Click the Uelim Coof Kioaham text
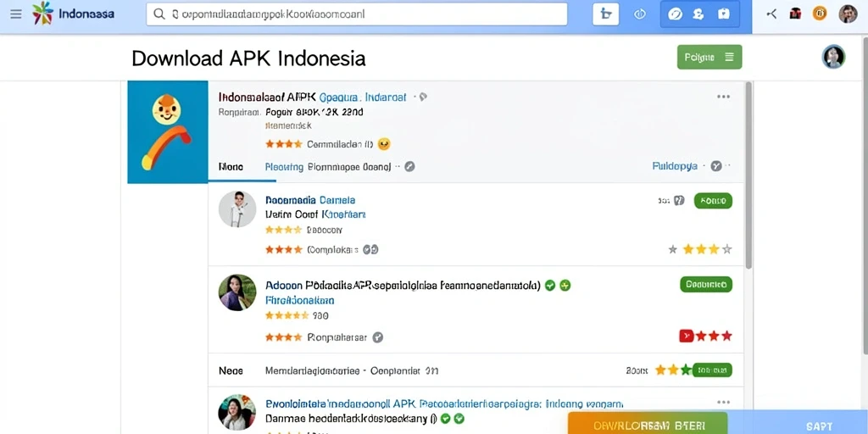868x434 pixels. (x=315, y=214)
